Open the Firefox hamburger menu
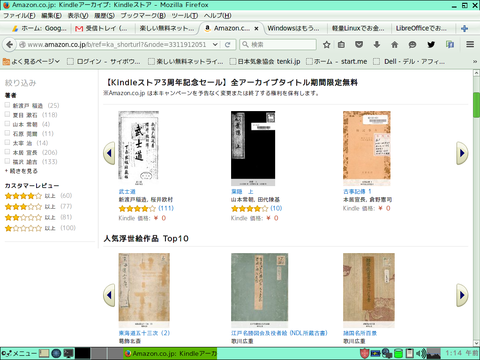 click(x=470, y=44)
